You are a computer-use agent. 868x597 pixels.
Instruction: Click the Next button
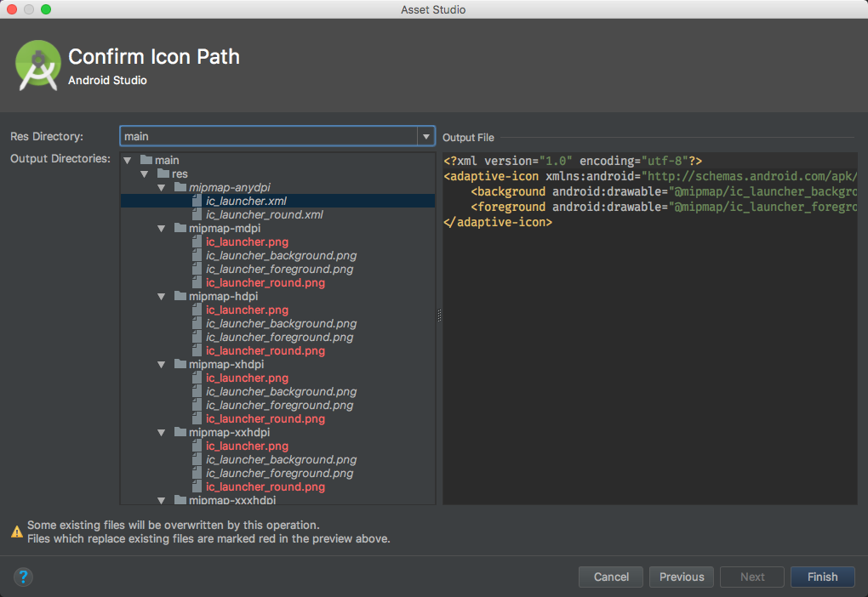pyautogui.click(x=752, y=577)
